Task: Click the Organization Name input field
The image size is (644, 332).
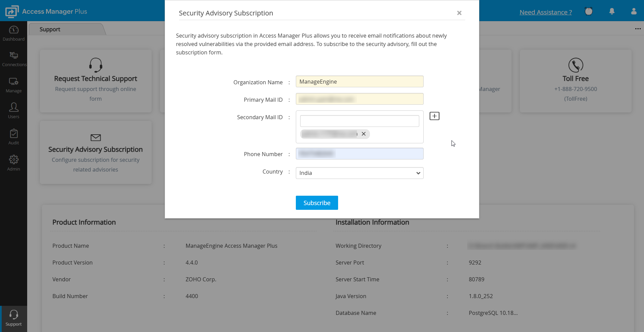Action: pos(359,81)
